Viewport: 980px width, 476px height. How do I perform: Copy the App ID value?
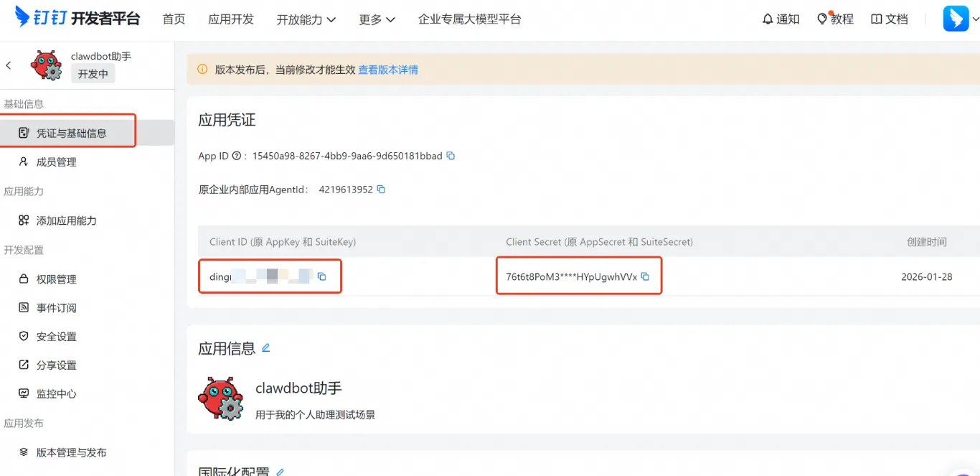451,156
